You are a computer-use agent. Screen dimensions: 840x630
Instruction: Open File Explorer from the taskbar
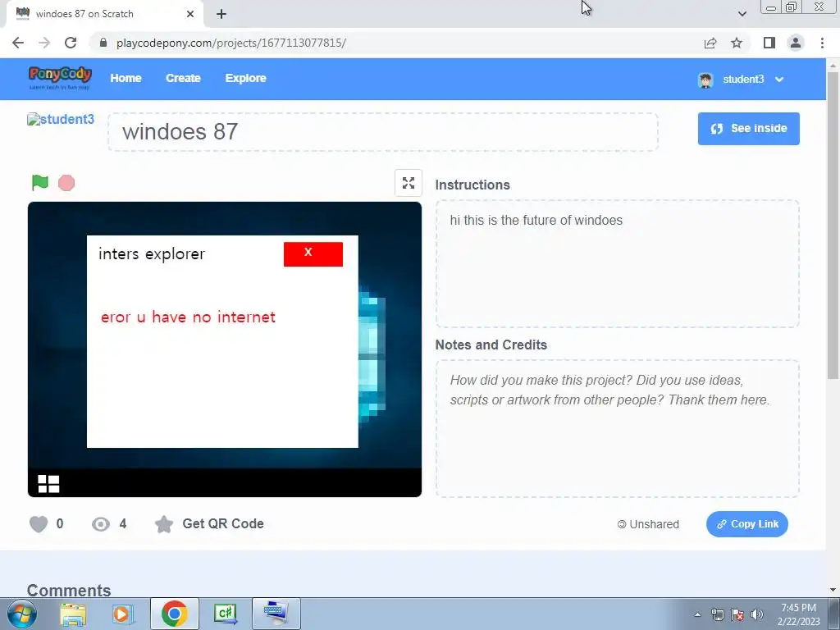[x=73, y=614]
